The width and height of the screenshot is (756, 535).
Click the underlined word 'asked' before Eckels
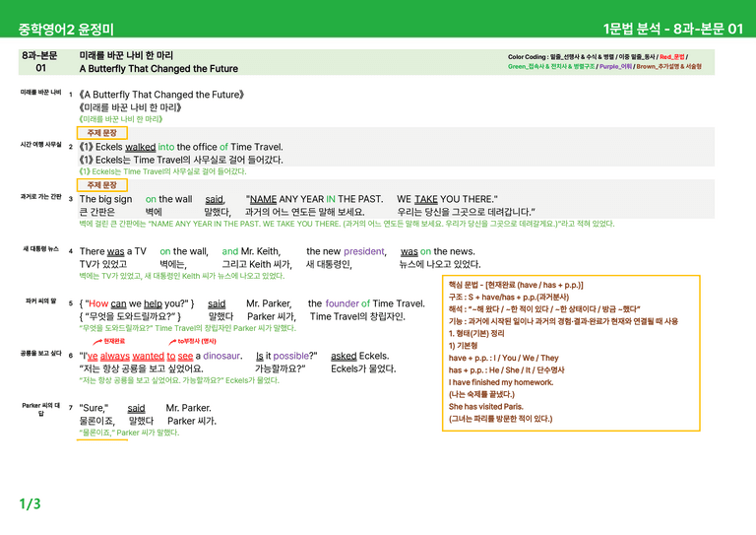pyautogui.click(x=344, y=356)
